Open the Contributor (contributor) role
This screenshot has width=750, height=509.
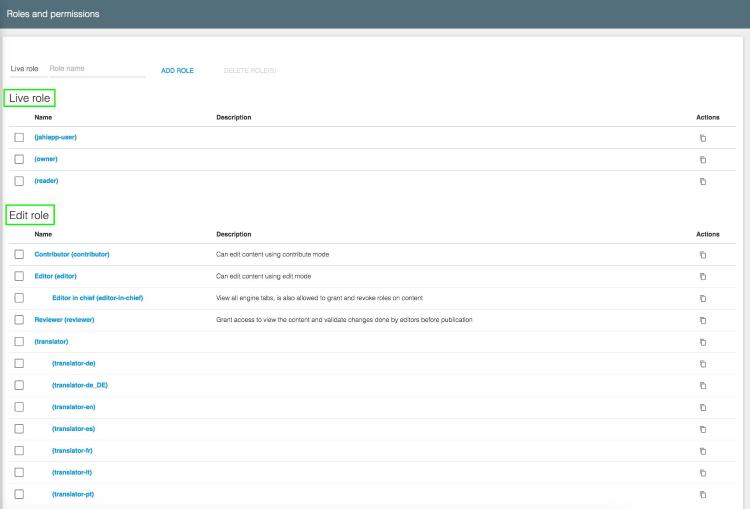(72, 254)
